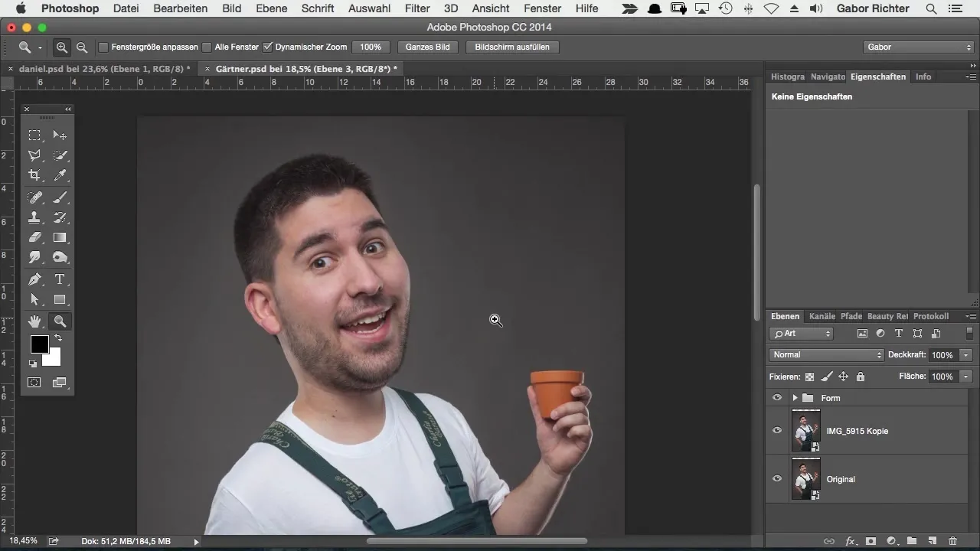
Task: Select the History Brush tool
Action: point(60,217)
